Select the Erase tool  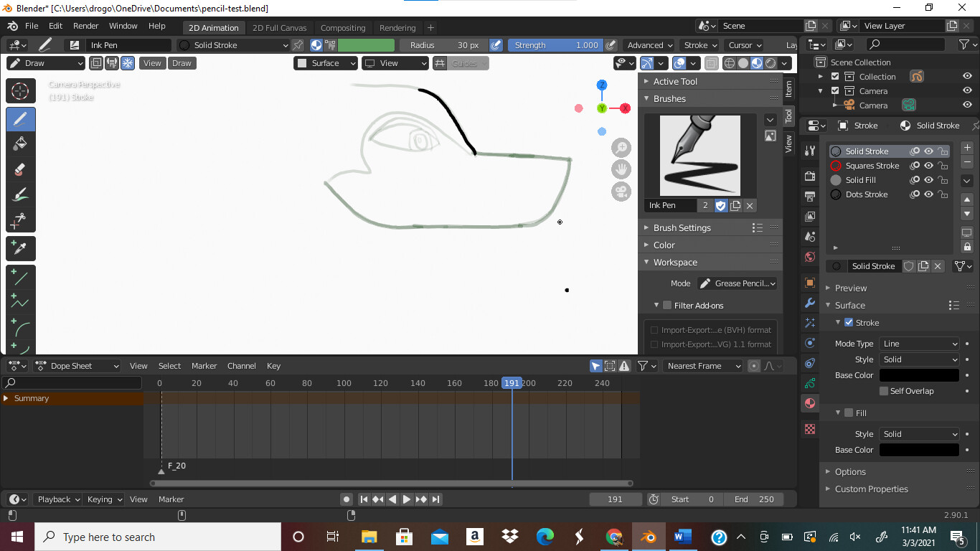(x=21, y=169)
